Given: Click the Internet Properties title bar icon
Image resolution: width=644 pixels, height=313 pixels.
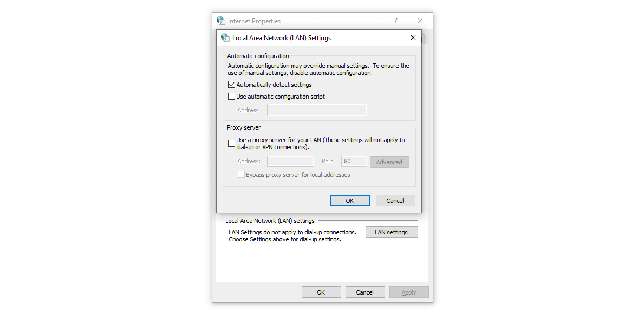Looking at the screenshot, I should pyautogui.click(x=221, y=21).
